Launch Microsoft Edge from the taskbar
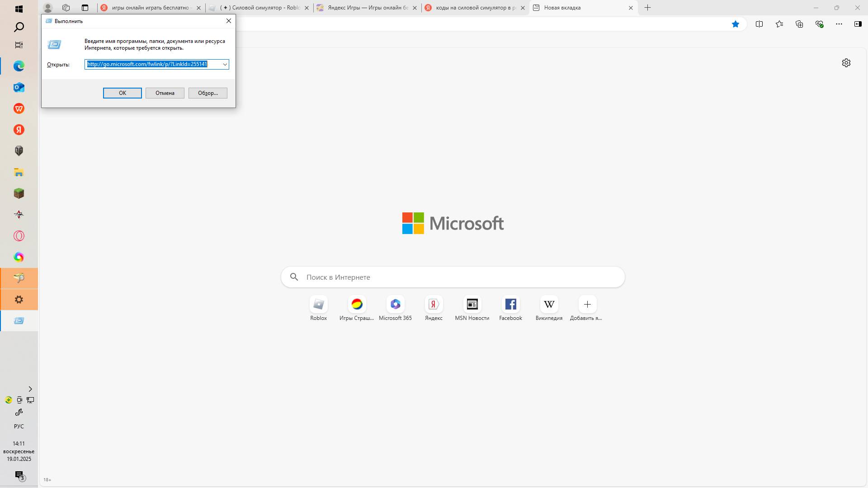This screenshot has height=488, width=868. pyautogui.click(x=19, y=66)
